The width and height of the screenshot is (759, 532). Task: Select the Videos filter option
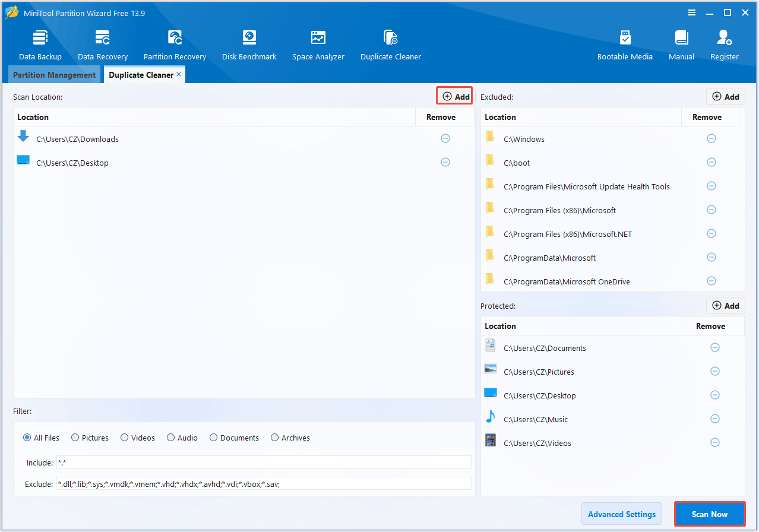pos(138,438)
